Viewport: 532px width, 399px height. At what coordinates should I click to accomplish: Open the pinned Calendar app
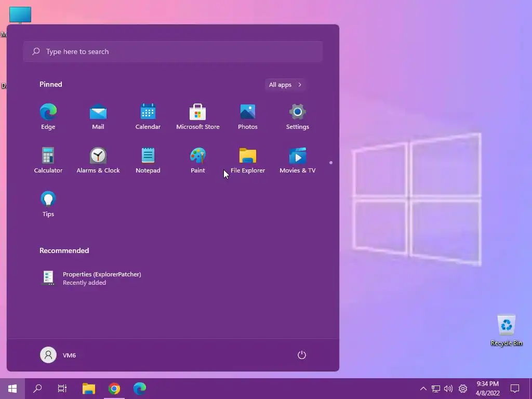[x=148, y=117]
